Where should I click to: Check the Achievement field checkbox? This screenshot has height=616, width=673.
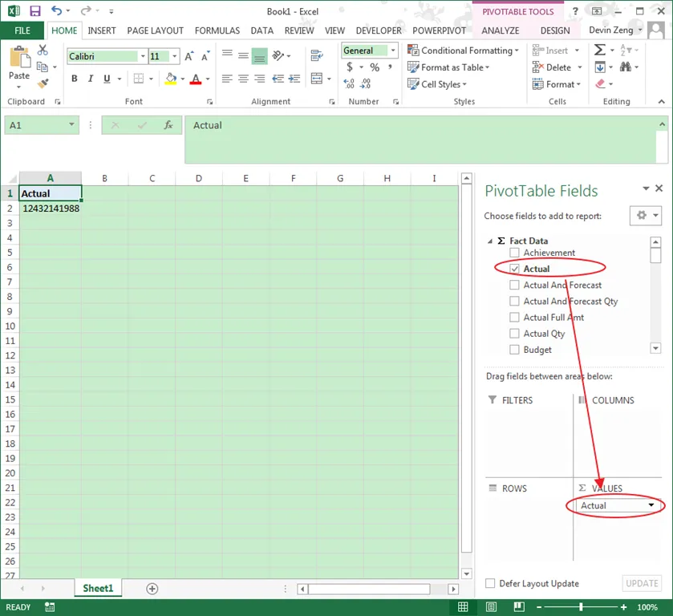tap(514, 253)
